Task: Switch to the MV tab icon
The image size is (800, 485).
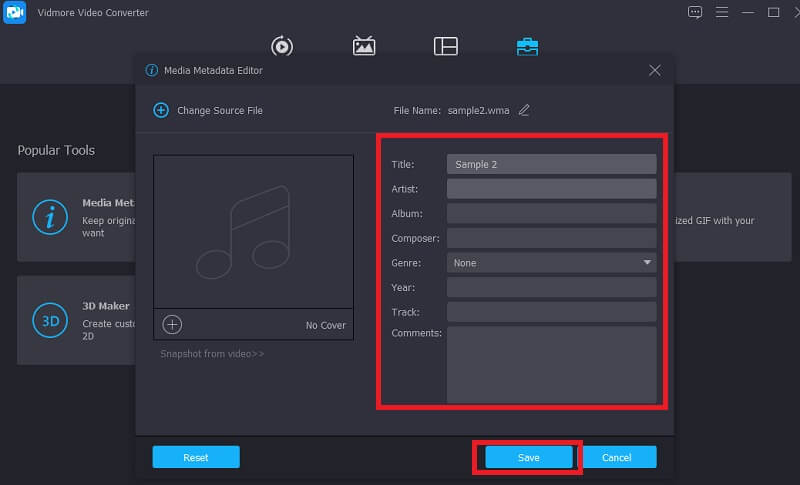Action: point(364,46)
